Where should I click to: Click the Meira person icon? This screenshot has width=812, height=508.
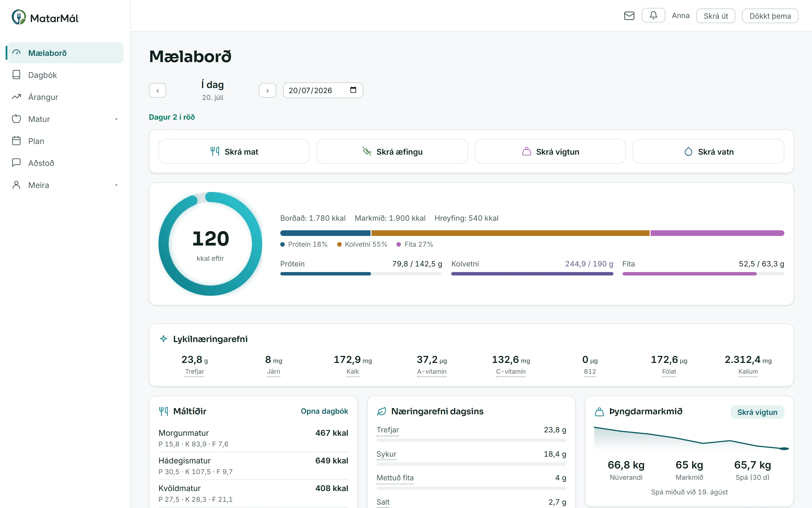[16, 185]
